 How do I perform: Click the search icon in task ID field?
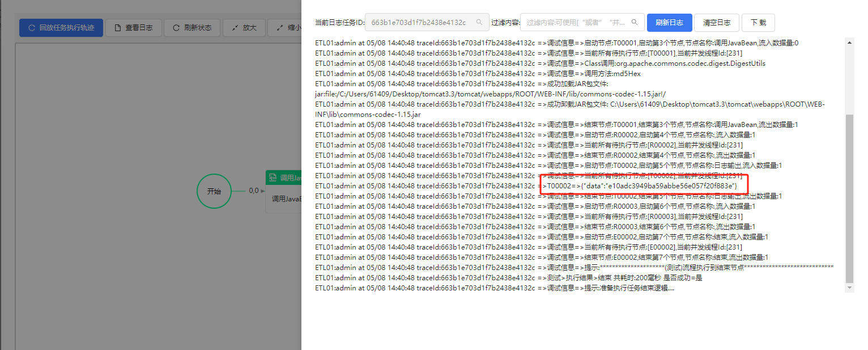[479, 23]
